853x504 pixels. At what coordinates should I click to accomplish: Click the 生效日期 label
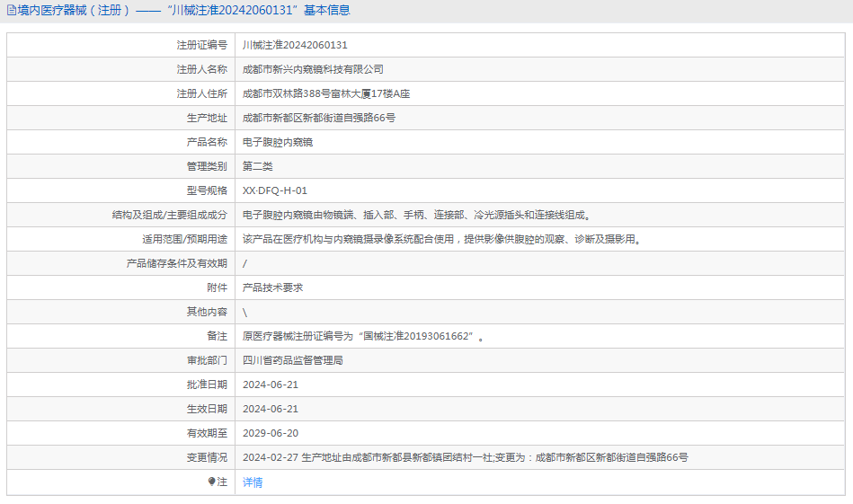click(207, 409)
